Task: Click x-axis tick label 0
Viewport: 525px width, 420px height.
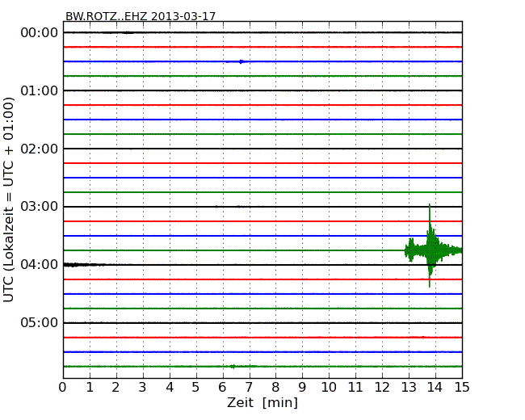Action: [x=63, y=388]
